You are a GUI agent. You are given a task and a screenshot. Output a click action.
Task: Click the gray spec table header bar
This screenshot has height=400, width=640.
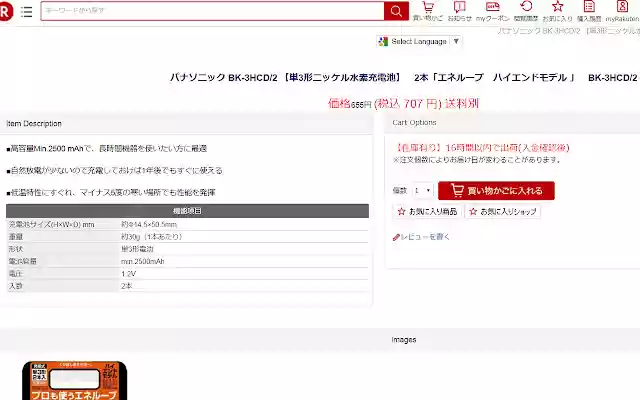[187, 211]
